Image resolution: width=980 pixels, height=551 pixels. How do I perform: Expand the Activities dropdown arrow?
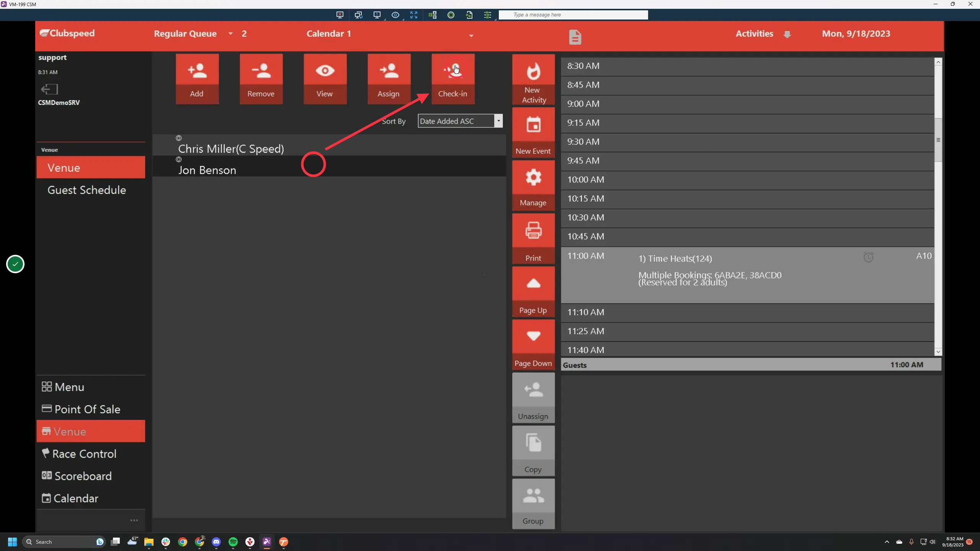(x=787, y=34)
